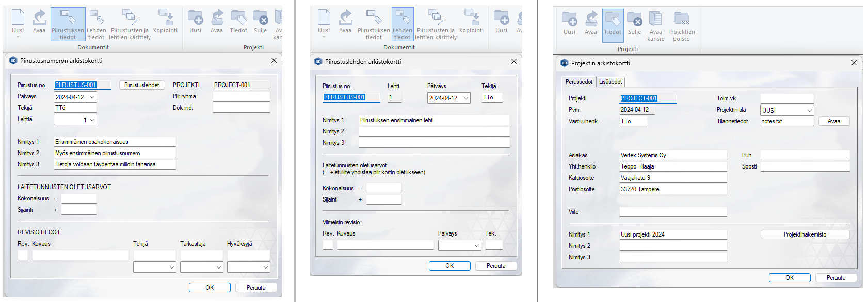Click Nimitys 2 field reading Myös ensimmäinen piirustusnumero
The image size is (868, 302).
(x=115, y=153)
